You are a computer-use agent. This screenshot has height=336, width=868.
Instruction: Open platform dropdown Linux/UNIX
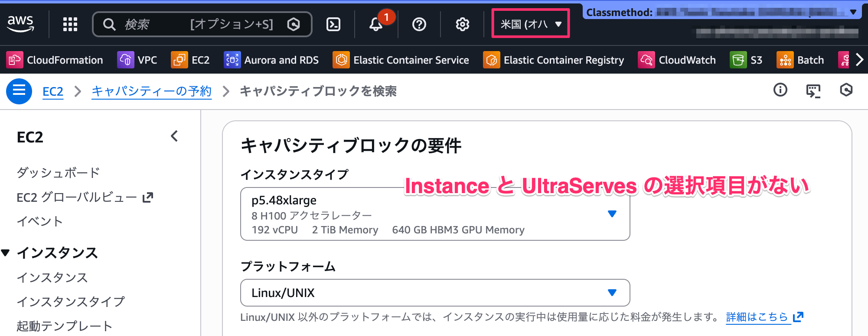point(435,293)
